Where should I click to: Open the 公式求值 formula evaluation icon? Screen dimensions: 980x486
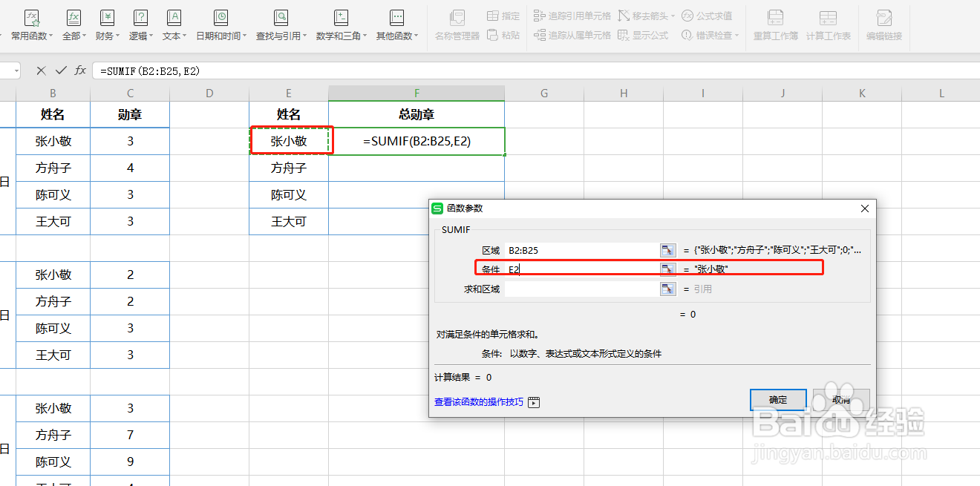coord(707,15)
